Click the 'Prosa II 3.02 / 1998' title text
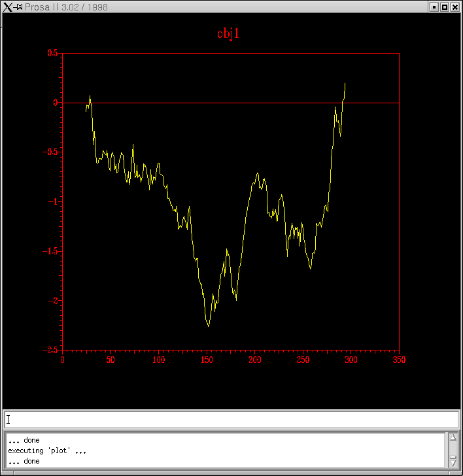Viewport: 463px width, 476px height. pyautogui.click(x=67, y=7)
